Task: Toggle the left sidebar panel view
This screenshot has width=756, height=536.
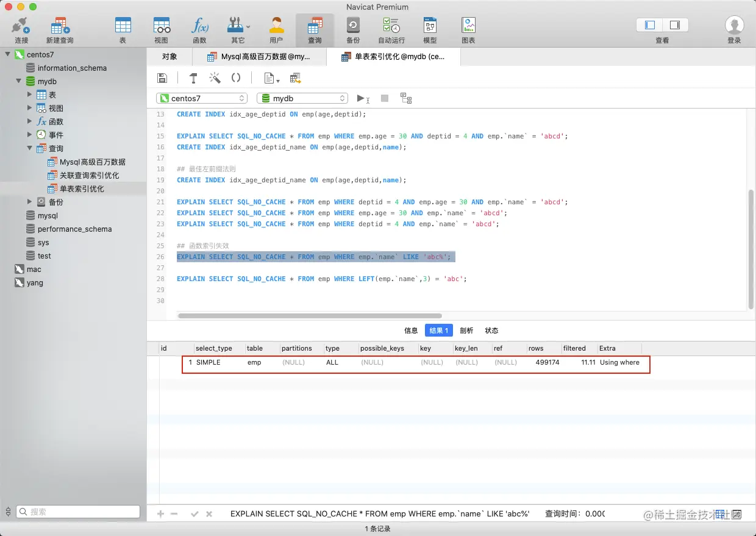Action: 649,25
